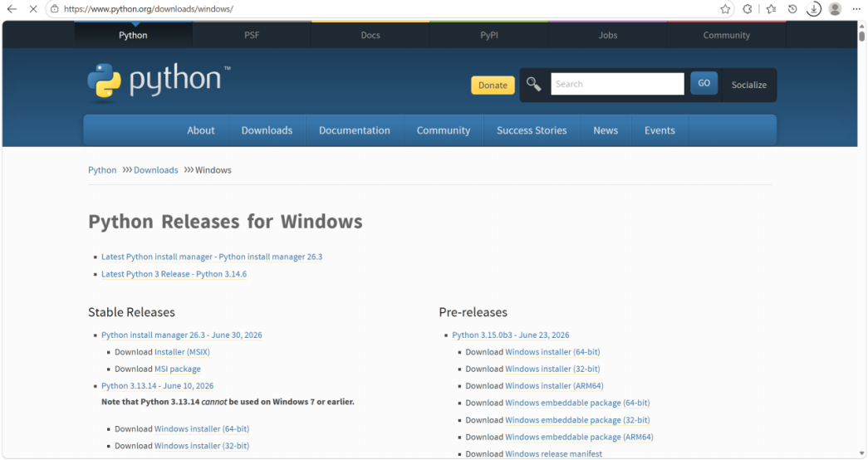Download pre-release Windows installer (ARM64)

554,386
